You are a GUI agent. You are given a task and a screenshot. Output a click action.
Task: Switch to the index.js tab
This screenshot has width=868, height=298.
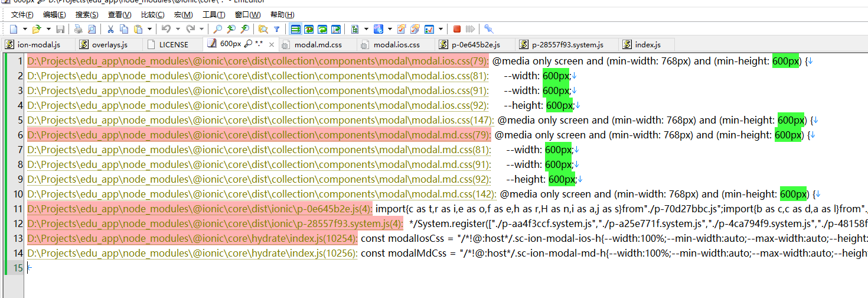point(647,44)
